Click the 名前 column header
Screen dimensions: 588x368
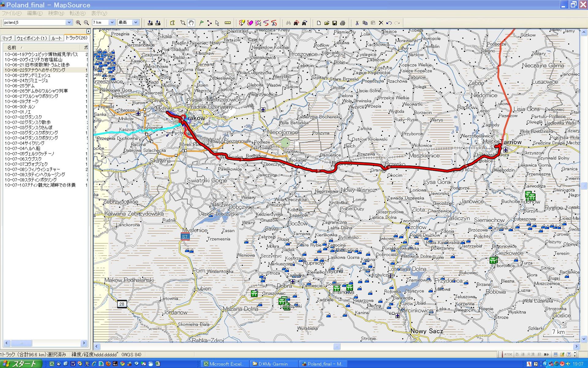tap(12, 48)
